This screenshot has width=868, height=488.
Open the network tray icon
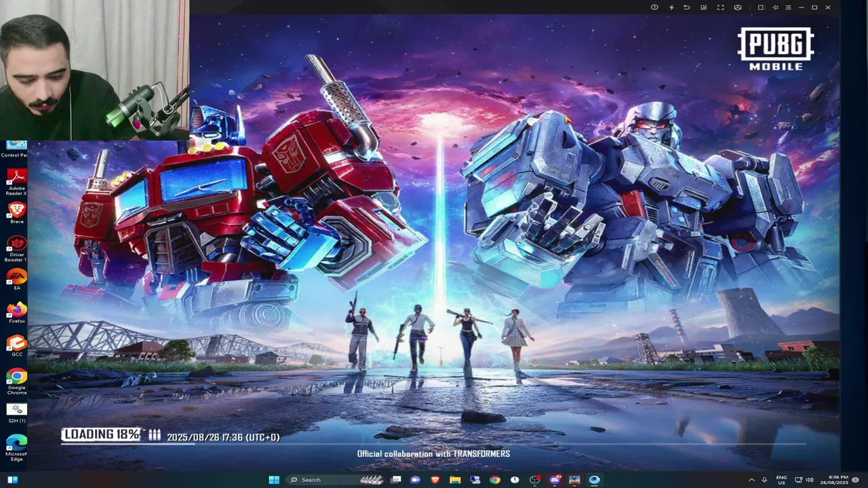tap(799, 480)
